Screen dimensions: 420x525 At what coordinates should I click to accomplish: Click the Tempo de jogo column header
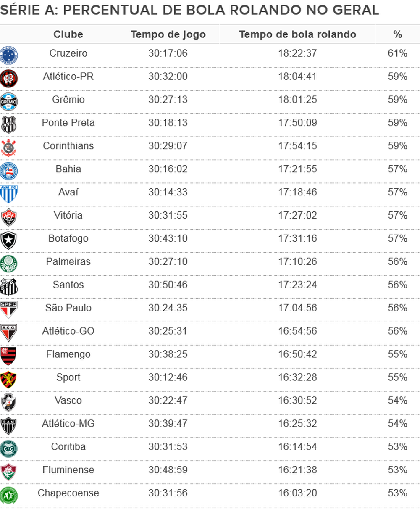tap(168, 34)
